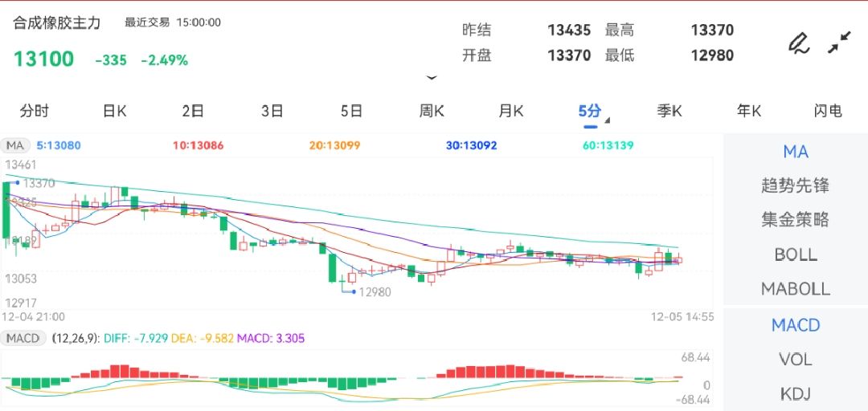
Task: Tap the 12980 low price marker
Action: click(375, 291)
